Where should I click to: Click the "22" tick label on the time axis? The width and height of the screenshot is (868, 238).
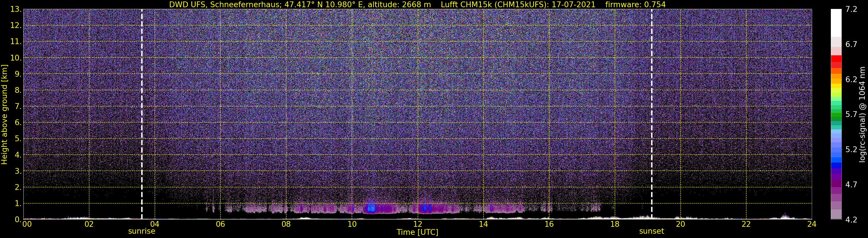click(x=746, y=224)
